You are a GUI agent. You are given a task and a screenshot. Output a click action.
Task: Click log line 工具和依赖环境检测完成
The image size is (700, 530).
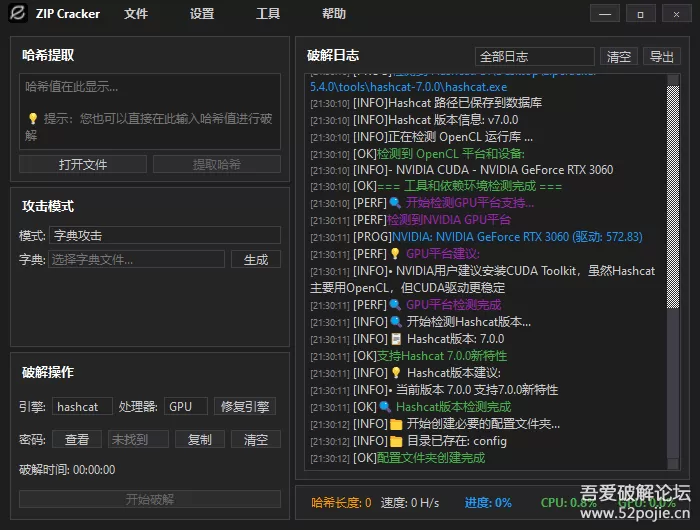click(436, 186)
